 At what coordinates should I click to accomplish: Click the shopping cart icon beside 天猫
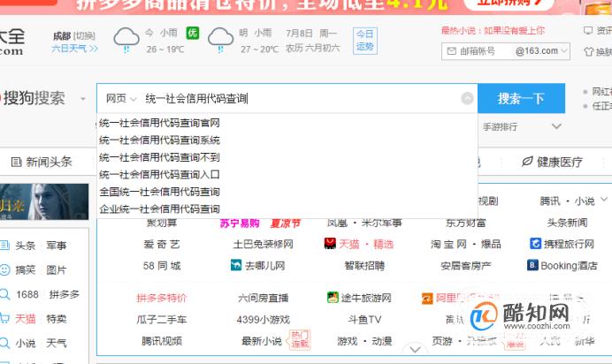(4, 318)
